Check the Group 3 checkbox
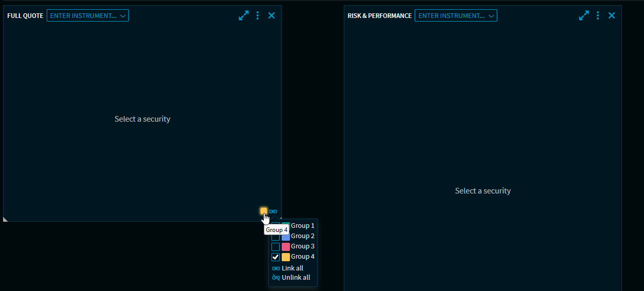 [276, 247]
